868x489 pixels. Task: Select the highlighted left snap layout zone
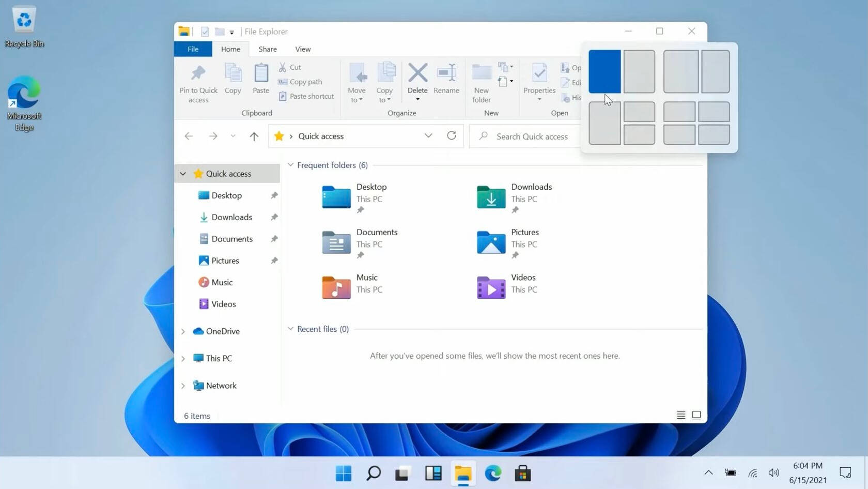tap(605, 71)
